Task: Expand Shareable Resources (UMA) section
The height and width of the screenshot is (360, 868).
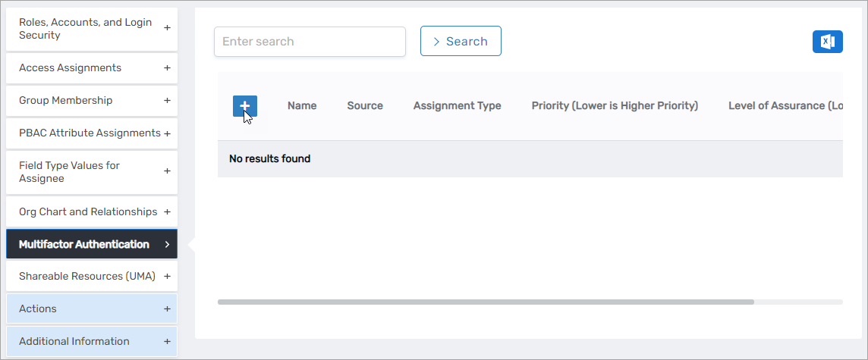Action: pyautogui.click(x=91, y=277)
